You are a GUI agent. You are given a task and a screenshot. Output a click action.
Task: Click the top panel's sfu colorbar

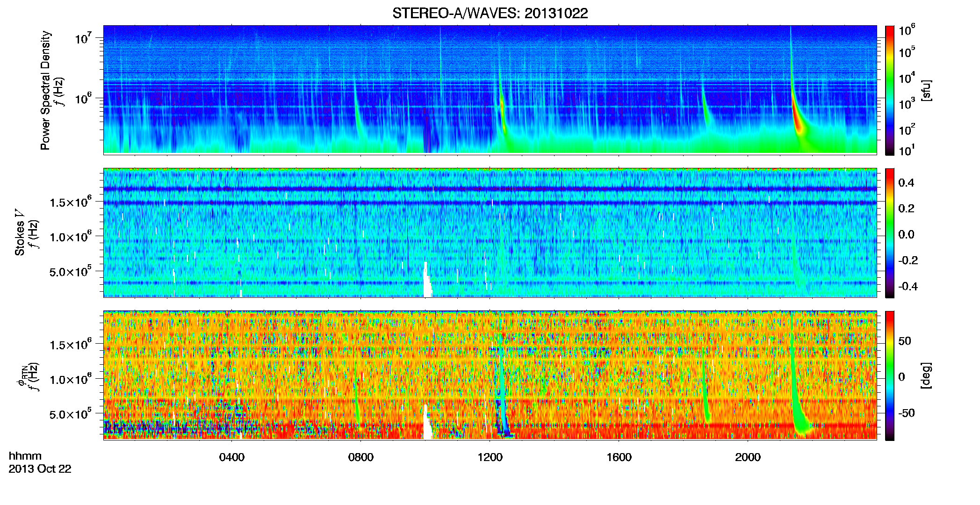(890, 90)
